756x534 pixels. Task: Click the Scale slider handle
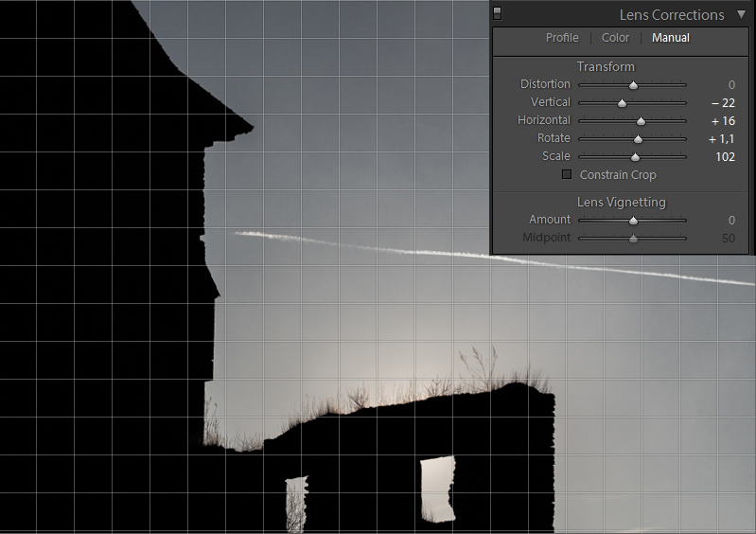pos(635,157)
